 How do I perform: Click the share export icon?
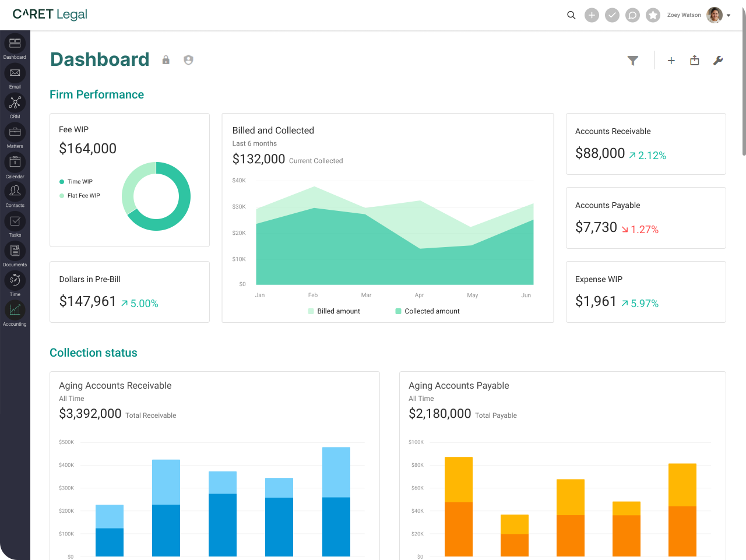(x=695, y=60)
